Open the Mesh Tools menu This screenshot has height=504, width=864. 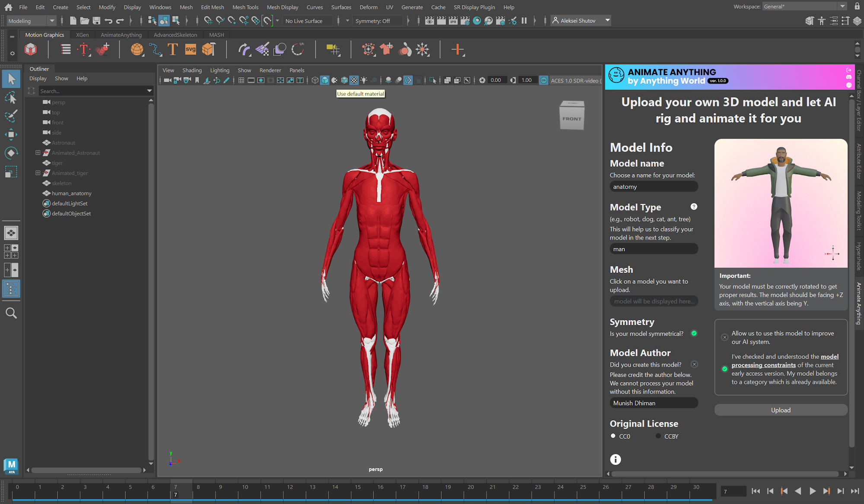(245, 7)
